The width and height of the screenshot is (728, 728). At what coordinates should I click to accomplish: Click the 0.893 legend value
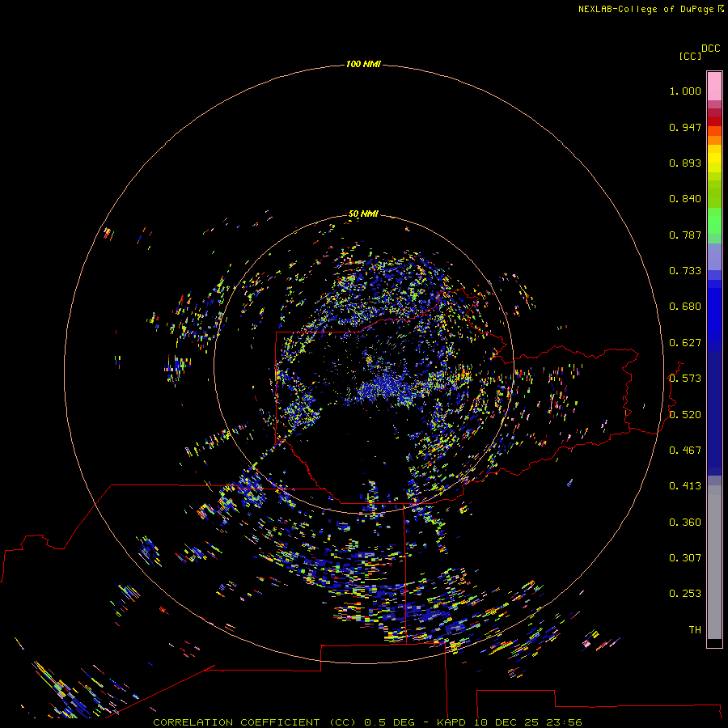[685, 163]
